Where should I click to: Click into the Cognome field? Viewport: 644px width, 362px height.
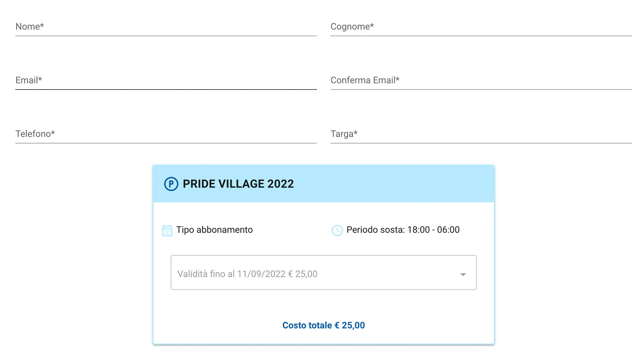481,27
